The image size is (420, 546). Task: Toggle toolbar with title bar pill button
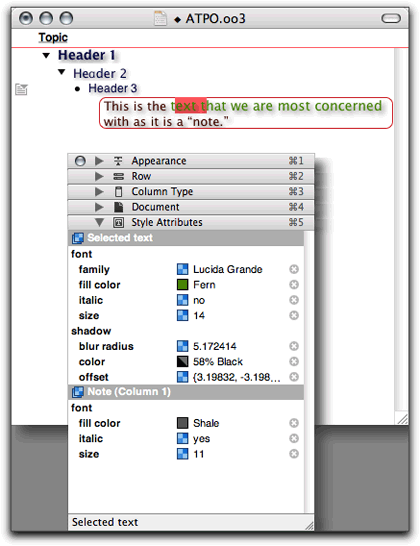tap(391, 18)
